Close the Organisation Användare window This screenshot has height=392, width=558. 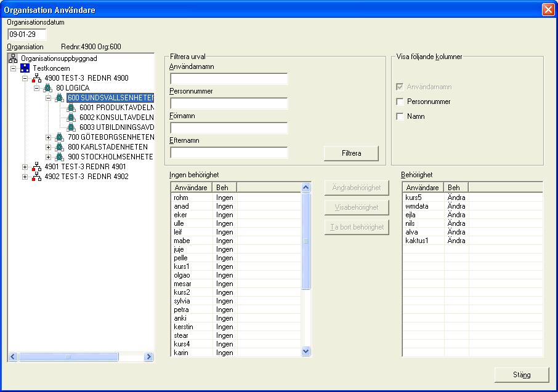[548, 10]
